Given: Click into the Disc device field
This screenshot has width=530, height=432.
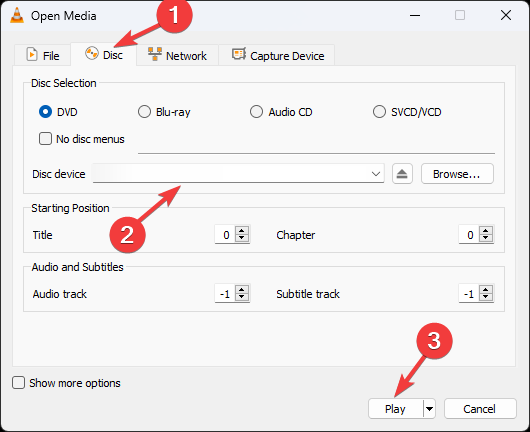Looking at the screenshot, I should click(238, 174).
